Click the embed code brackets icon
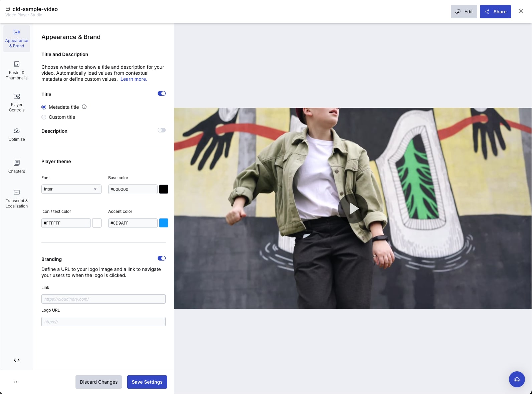This screenshot has width=532, height=394. (x=17, y=360)
